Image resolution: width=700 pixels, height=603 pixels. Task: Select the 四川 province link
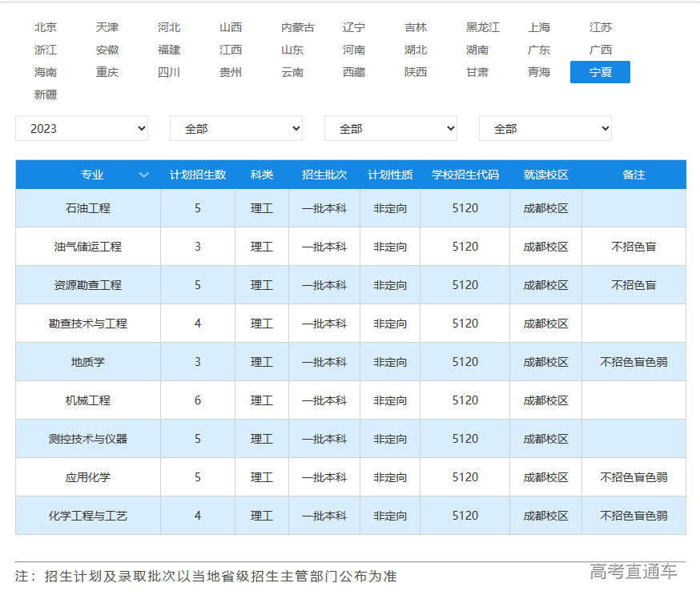[x=169, y=71]
